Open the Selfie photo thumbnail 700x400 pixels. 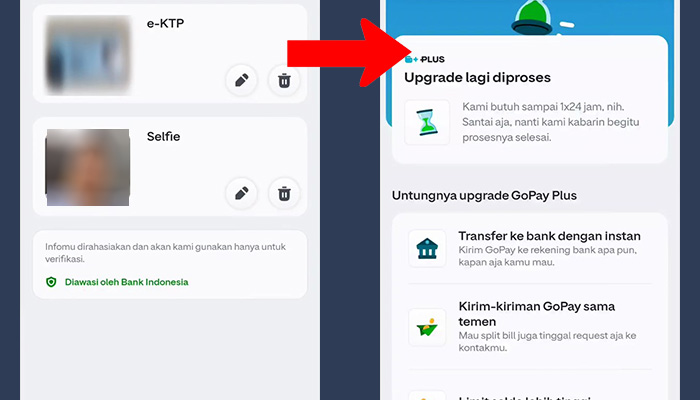(87, 167)
